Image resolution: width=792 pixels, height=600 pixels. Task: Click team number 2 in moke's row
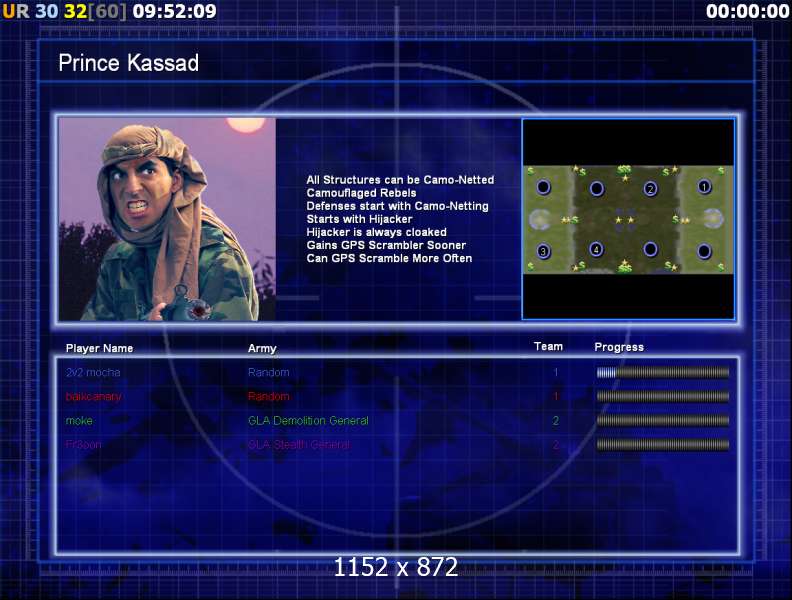click(556, 420)
